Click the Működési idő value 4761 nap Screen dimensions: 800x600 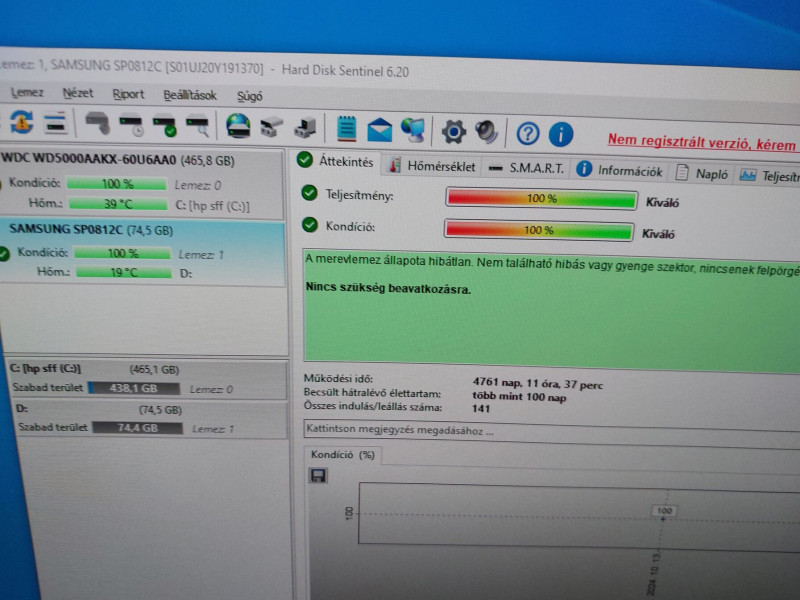[538, 384]
